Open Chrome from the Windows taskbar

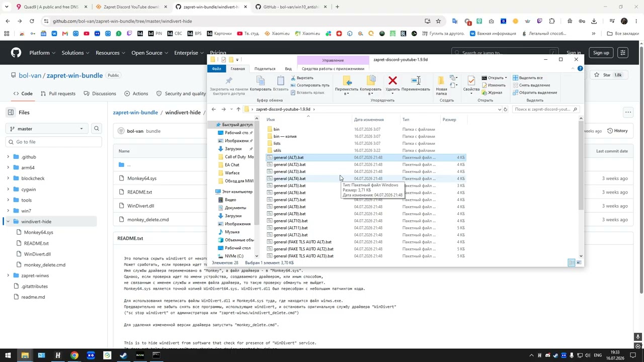(x=74, y=355)
